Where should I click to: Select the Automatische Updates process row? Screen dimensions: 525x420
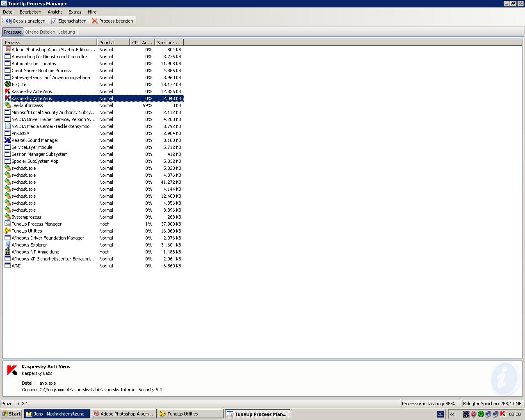pos(94,64)
